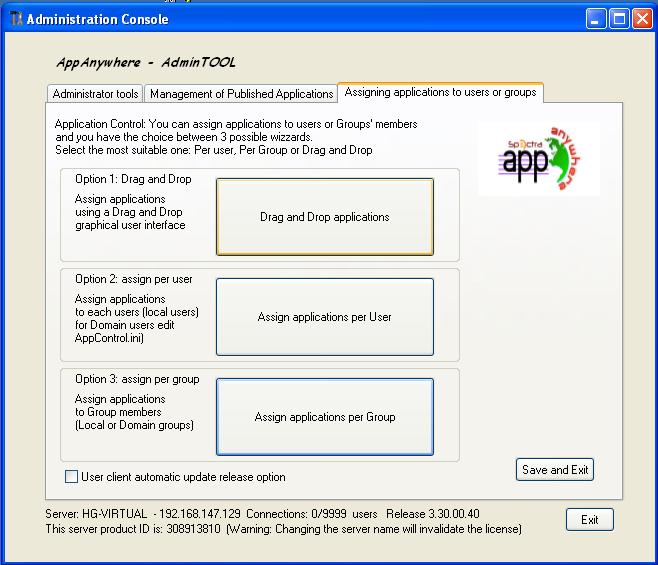Click the Option 3: assign per group label
This screenshot has height=565, width=658.
pos(137,379)
